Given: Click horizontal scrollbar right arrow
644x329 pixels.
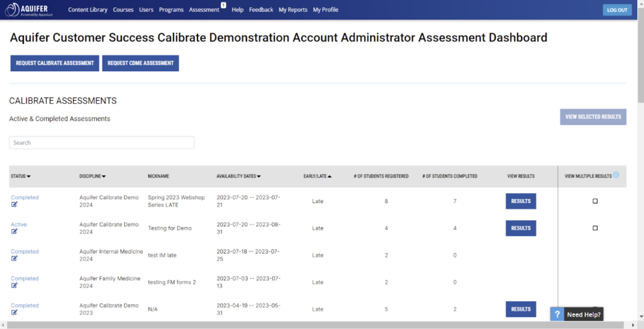Looking at the screenshot, I should [633, 325].
